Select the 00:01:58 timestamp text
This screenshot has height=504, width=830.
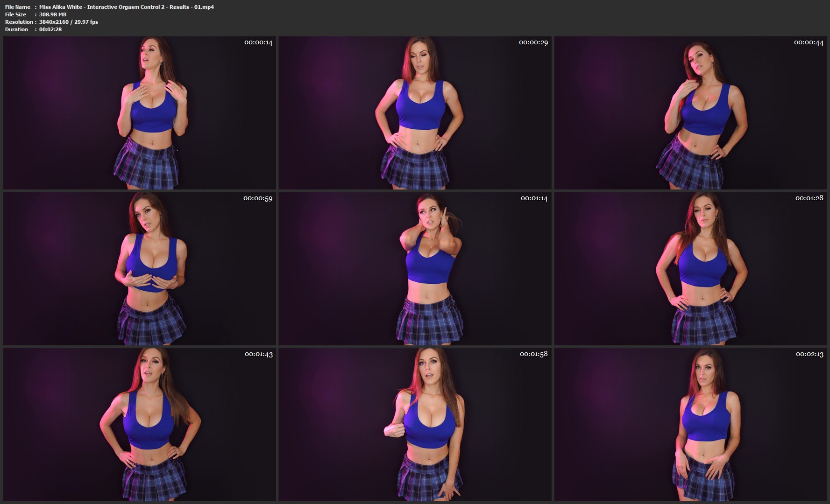coord(533,354)
